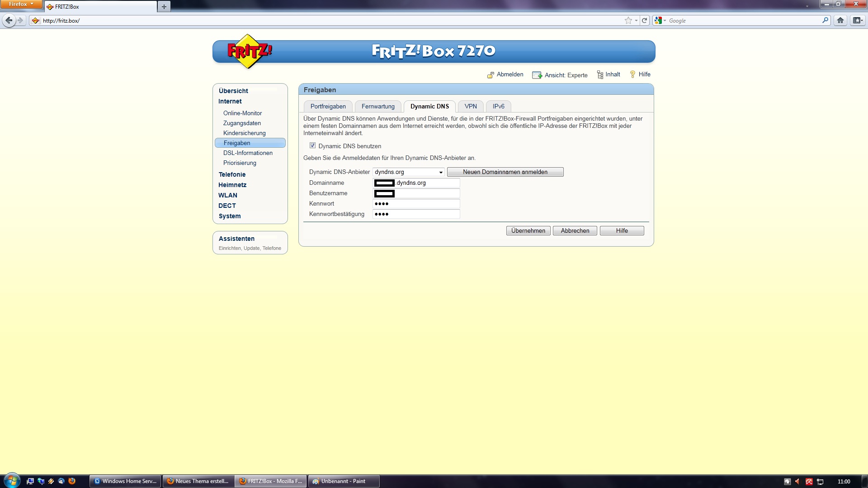Click the browser Back arrow
The width and height of the screenshot is (868, 488).
click(9, 20)
